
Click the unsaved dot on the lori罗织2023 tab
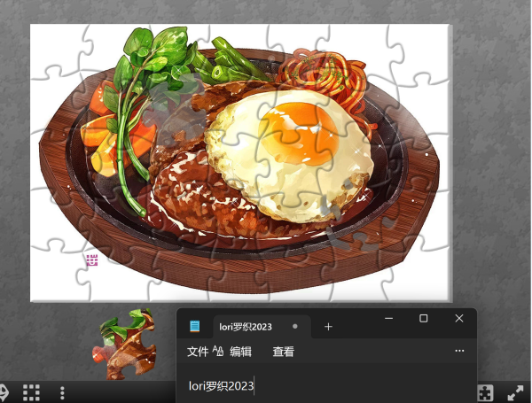click(x=295, y=327)
